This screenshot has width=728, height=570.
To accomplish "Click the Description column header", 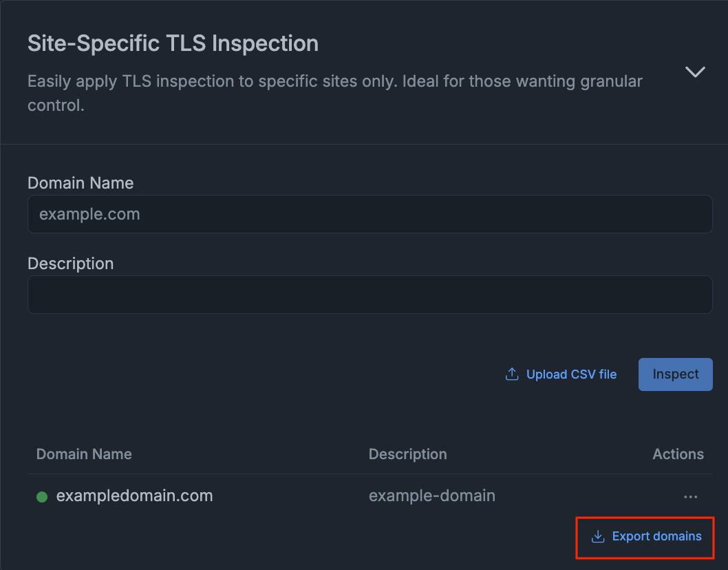I will [x=407, y=454].
